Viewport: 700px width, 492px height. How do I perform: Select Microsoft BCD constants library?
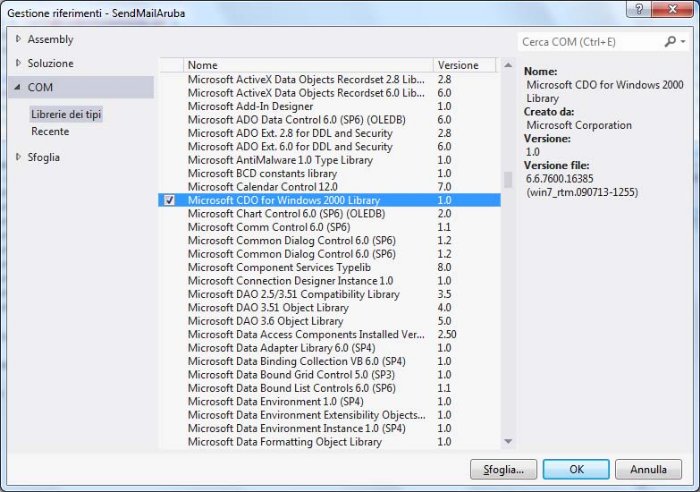pyautogui.click(x=329, y=173)
